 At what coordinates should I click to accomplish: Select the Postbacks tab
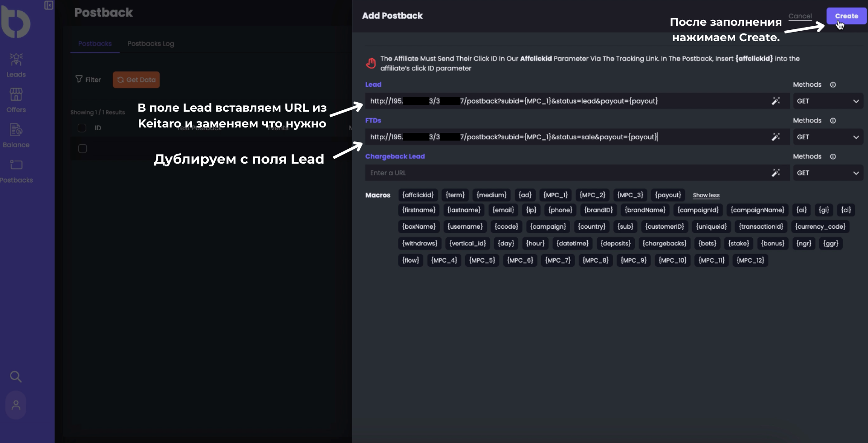click(x=95, y=43)
